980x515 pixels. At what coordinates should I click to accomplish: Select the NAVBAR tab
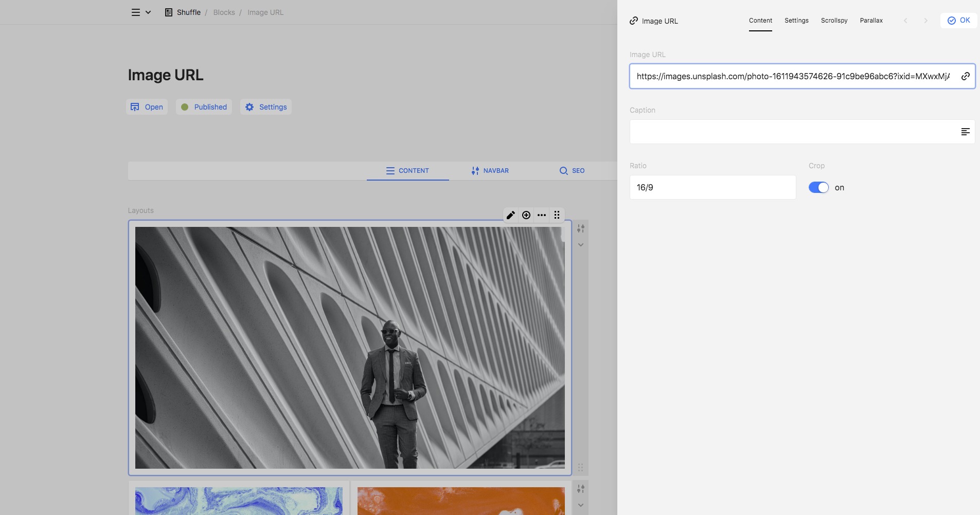(490, 171)
